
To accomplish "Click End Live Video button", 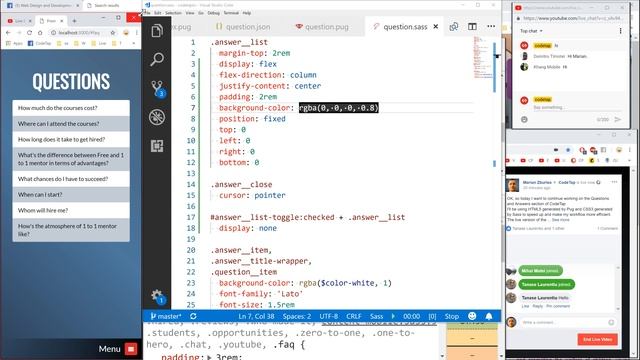I will click(598, 339).
